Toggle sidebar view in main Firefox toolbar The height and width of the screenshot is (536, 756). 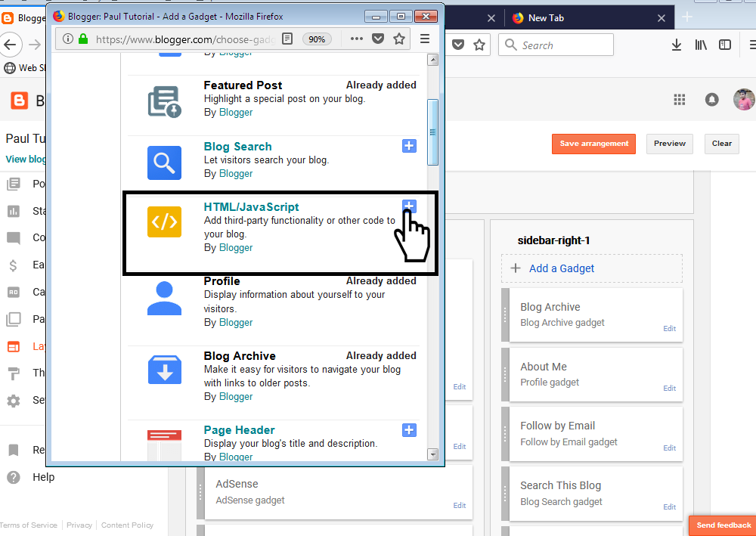[725, 45]
